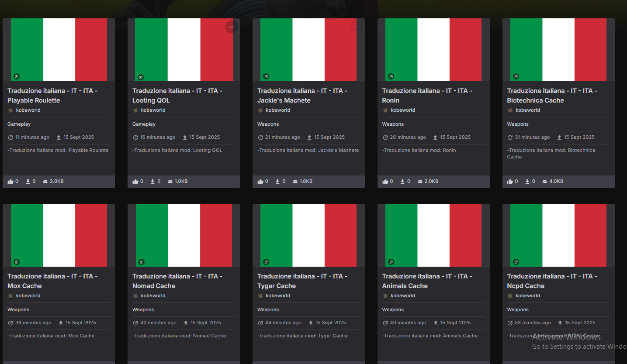Click the Italian flag thumbnail for Animals Cache
This screenshot has width=627, height=364.
coord(433,235)
